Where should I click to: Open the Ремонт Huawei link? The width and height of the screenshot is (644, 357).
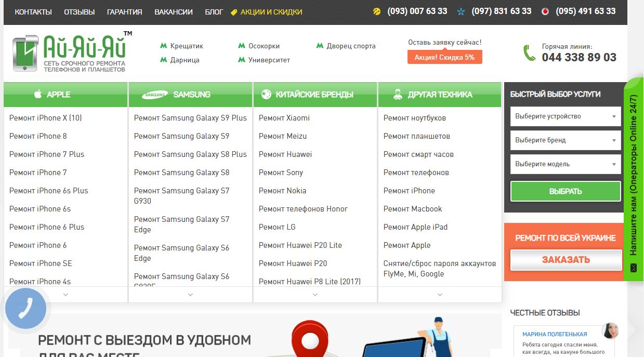[x=285, y=154]
